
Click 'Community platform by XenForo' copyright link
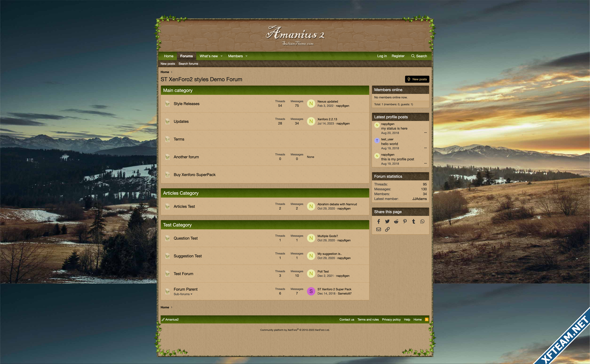point(295,330)
